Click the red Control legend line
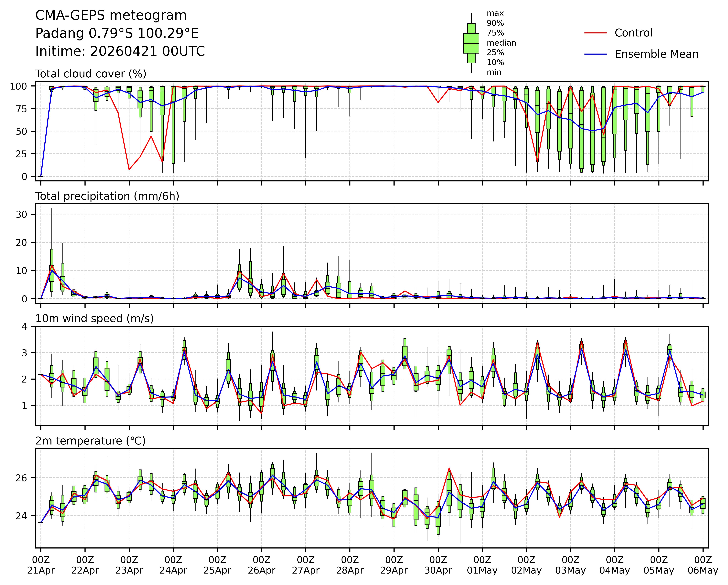The image size is (728, 585). coord(595,33)
